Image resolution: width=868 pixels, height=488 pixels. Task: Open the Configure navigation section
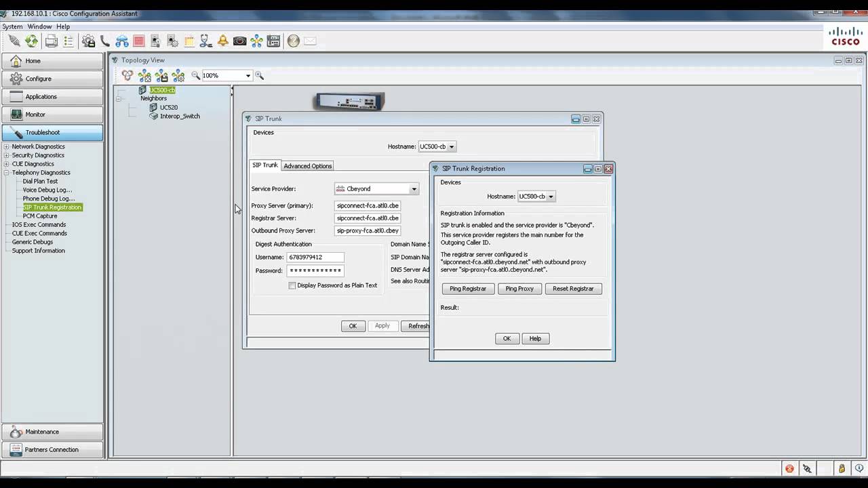click(x=52, y=79)
